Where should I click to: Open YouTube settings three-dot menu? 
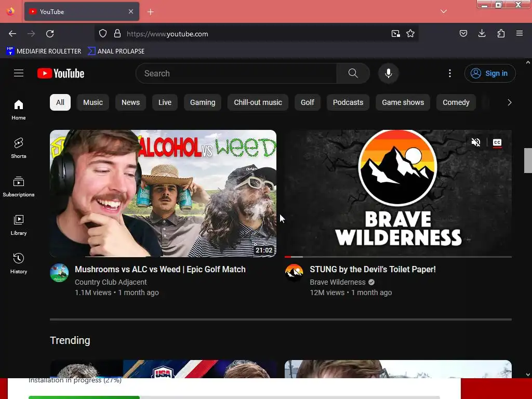point(450,73)
